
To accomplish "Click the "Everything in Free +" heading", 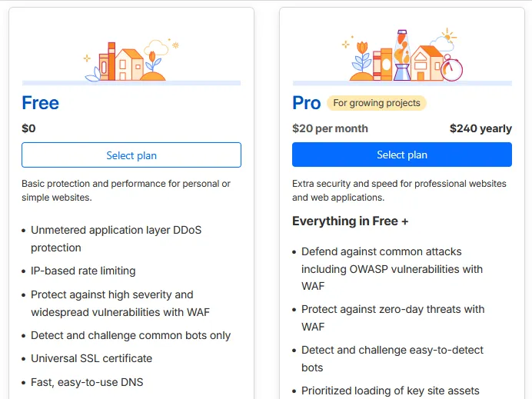I will point(351,221).
